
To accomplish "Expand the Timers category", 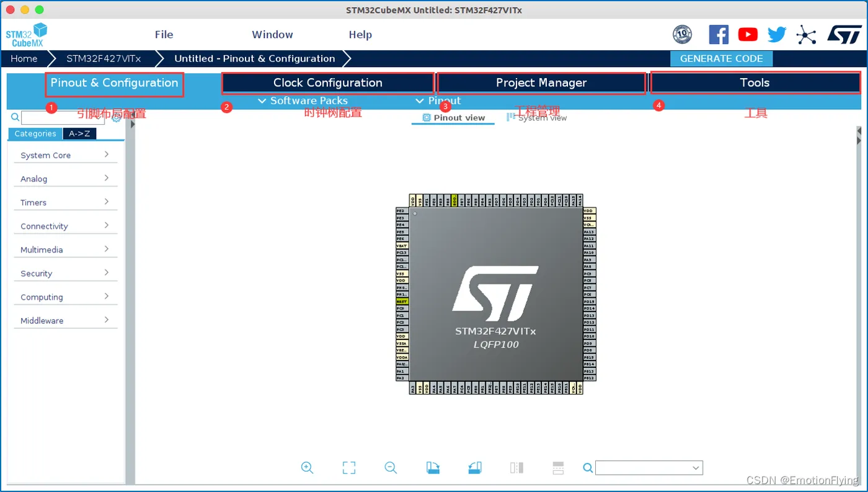I will click(66, 202).
